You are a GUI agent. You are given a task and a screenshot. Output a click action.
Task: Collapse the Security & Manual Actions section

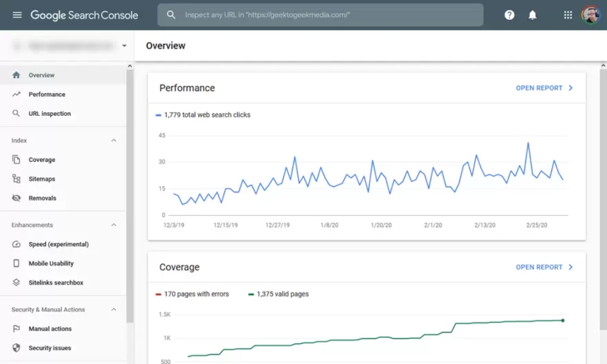pyautogui.click(x=114, y=309)
